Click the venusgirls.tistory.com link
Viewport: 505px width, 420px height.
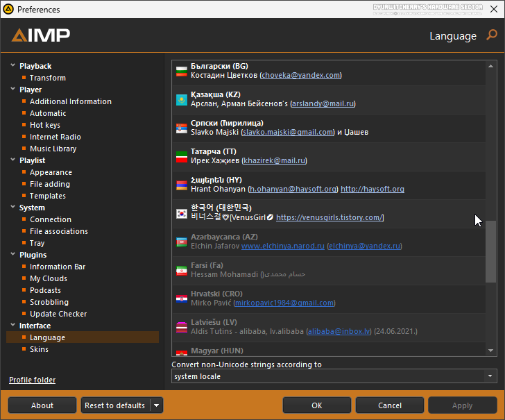tap(329, 217)
